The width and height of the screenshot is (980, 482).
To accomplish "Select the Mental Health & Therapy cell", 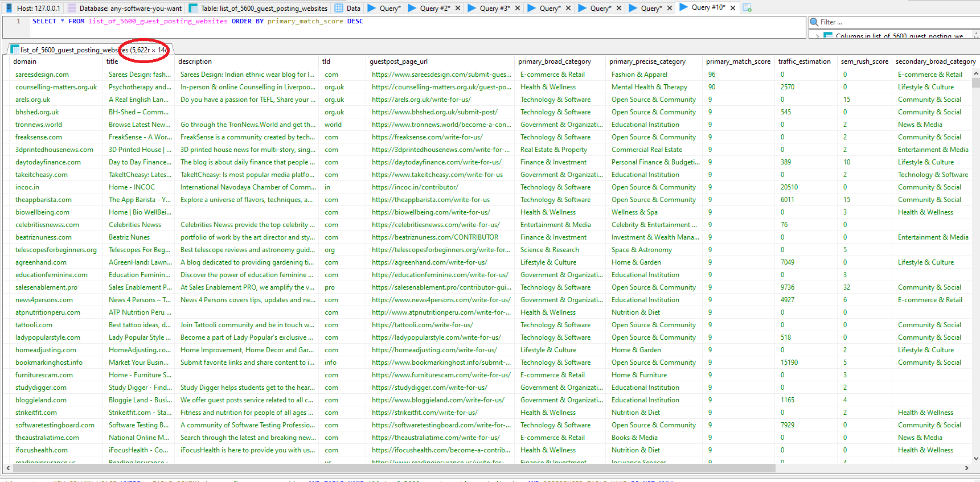I will tap(655, 87).
